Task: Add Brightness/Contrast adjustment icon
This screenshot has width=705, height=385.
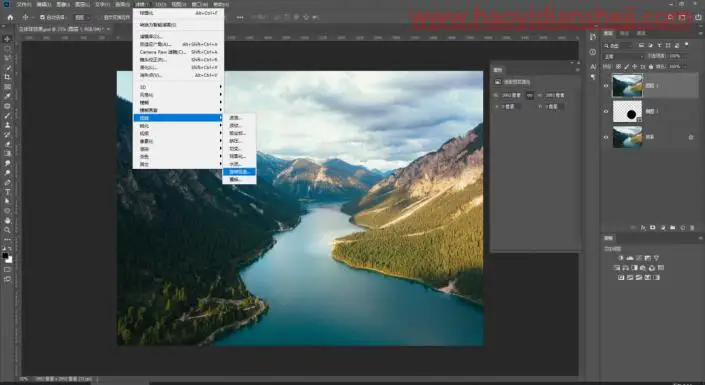Action: click(621, 258)
